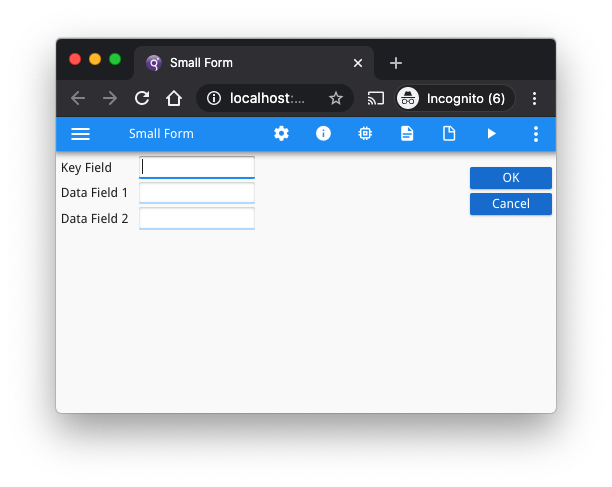Focus the Data Field 2 text box
This screenshot has width=612, height=487.
[x=197, y=218]
